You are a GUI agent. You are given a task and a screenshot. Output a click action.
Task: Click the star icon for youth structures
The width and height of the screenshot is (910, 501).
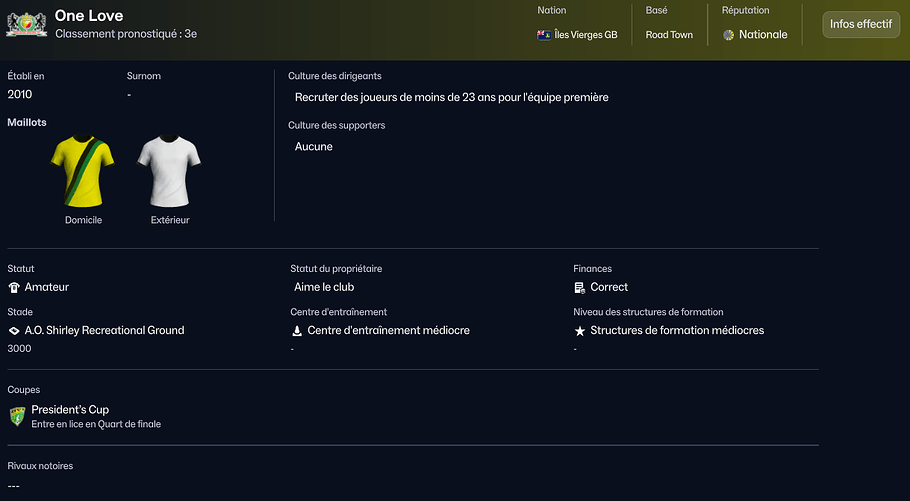click(580, 331)
